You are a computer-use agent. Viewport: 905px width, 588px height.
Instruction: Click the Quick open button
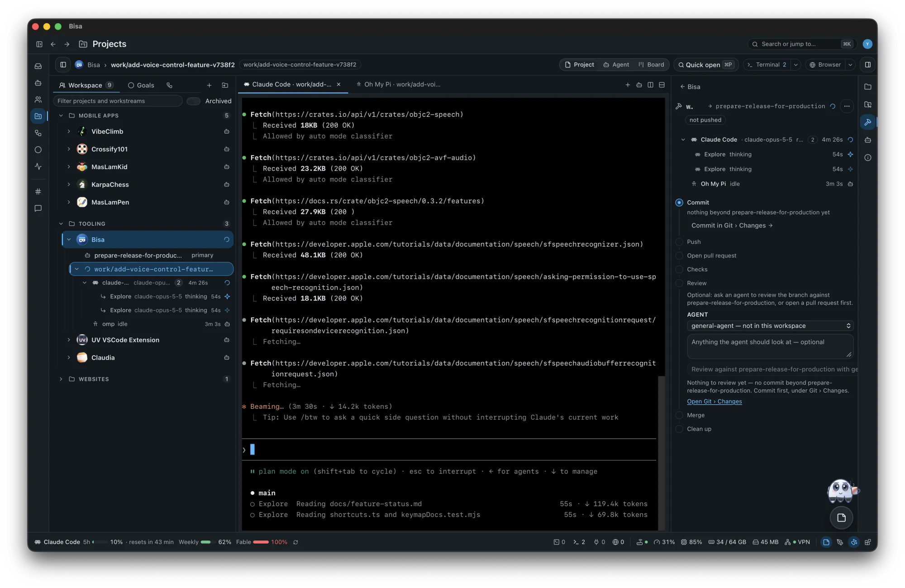[705, 65]
